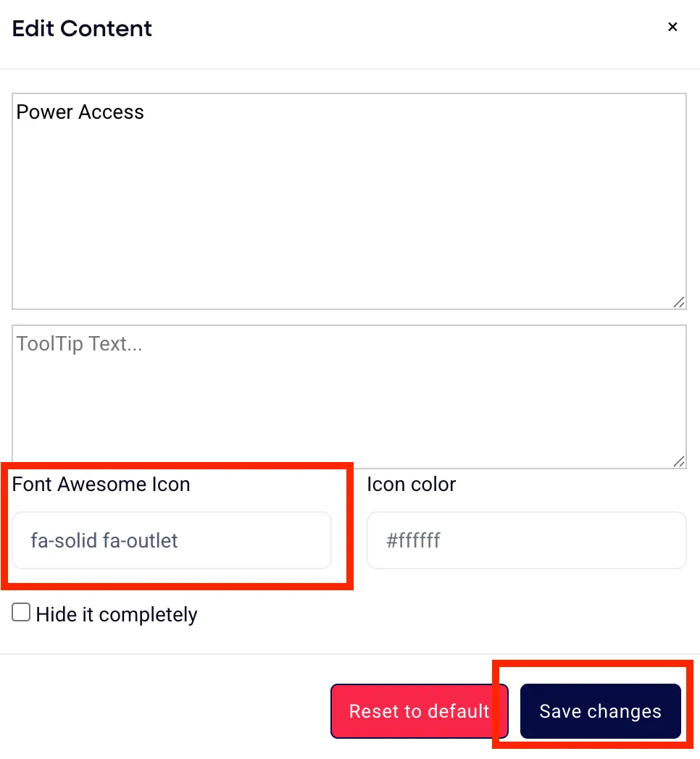Save changes to the content

click(x=601, y=711)
